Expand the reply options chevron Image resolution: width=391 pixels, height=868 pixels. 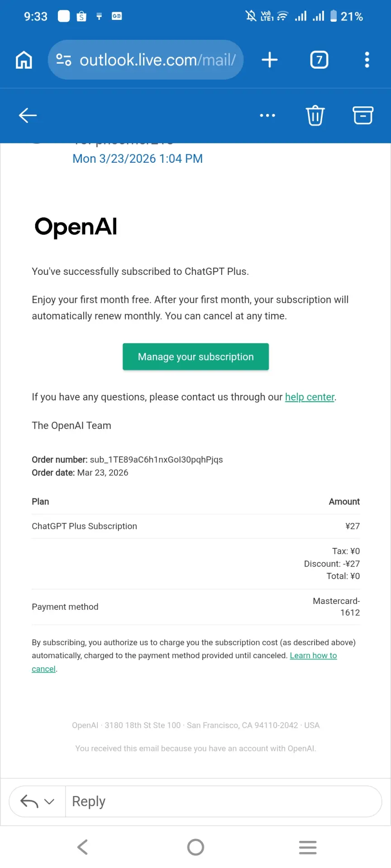click(x=49, y=802)
